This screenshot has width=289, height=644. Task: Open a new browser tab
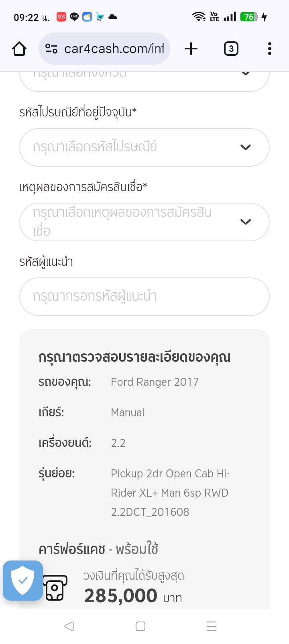pos(191,49)
